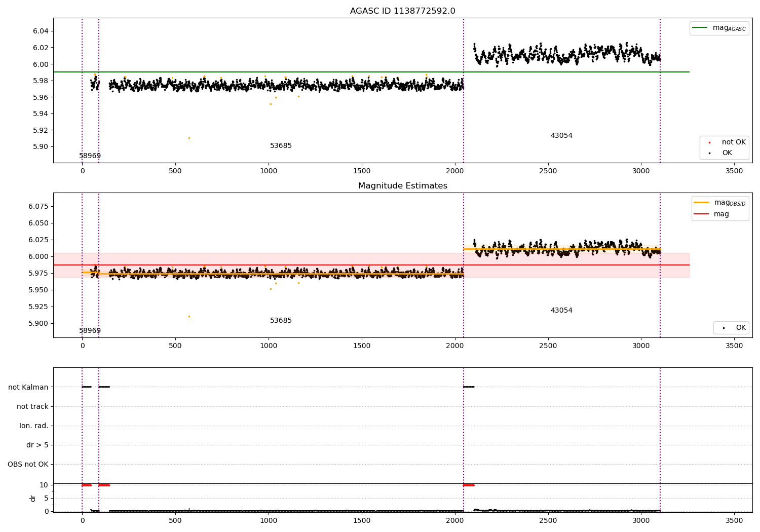The height and width of the screenshot is (532, 760).
Task: Click the 'dr' axis label in bottom plot
Action: (x=33, y=498)
